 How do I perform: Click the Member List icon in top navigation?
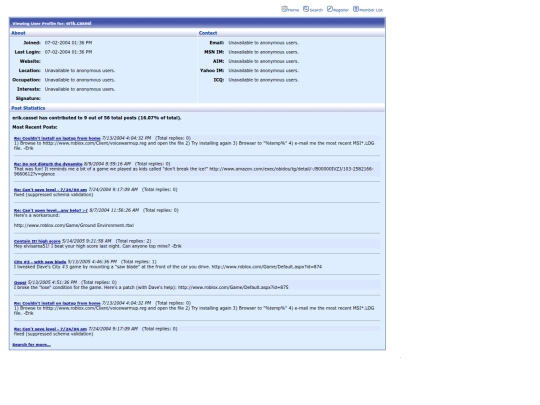356,9
